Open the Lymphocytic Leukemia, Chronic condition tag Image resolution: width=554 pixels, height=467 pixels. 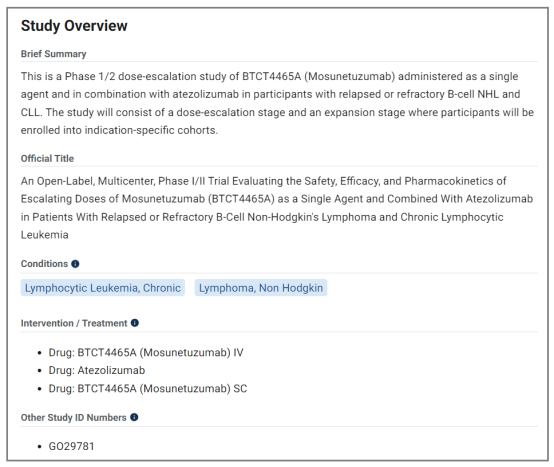point(103,288)
